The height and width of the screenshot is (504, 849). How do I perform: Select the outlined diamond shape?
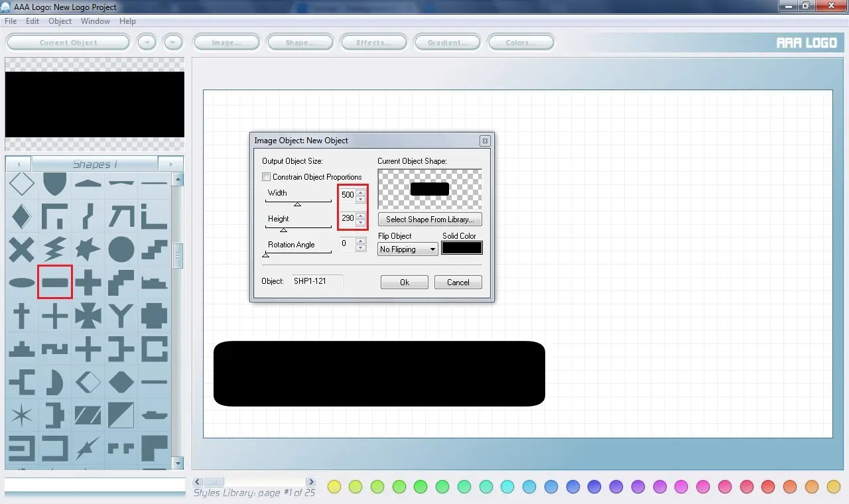(22, 184)
